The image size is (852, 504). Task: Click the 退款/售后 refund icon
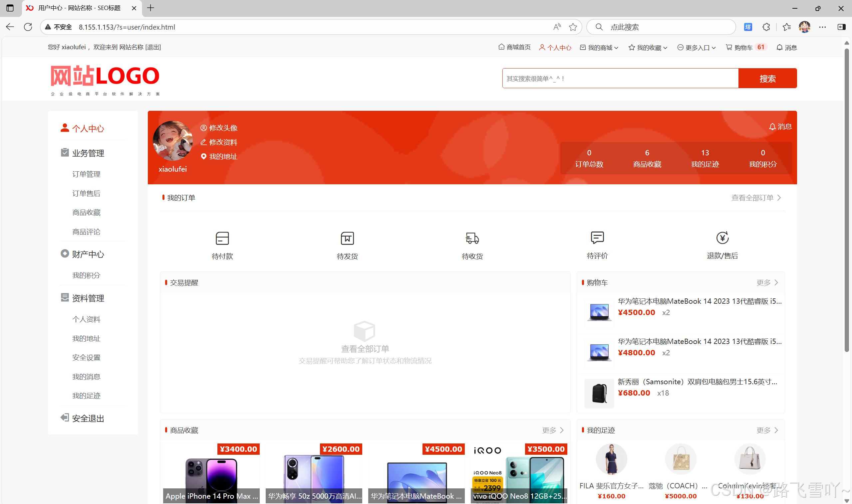coord(722,238)
